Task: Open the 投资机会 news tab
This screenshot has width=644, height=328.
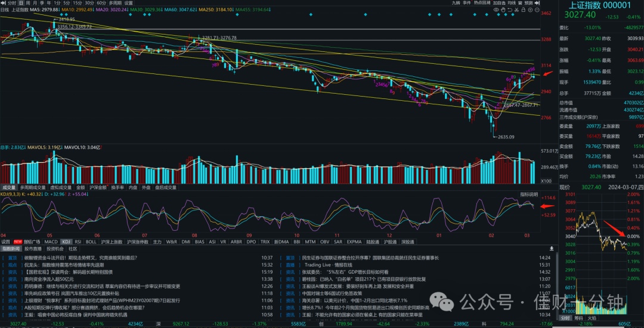Action: [55, 248]
